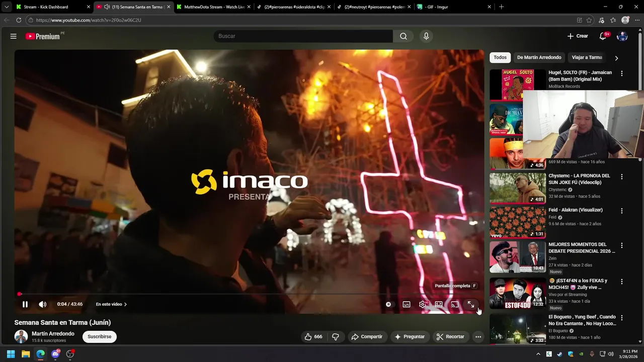Open the YouTube hamburger guide menu
644x362 pixels.
pos(14,36)
